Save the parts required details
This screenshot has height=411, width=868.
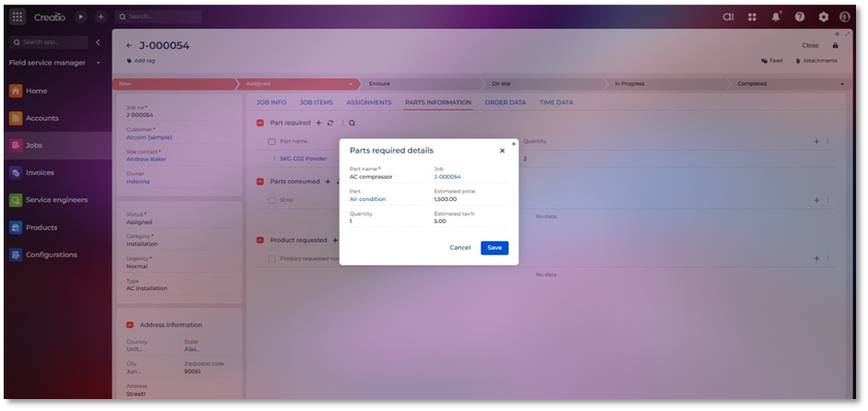pyautogui.click(x=494, y=248)
